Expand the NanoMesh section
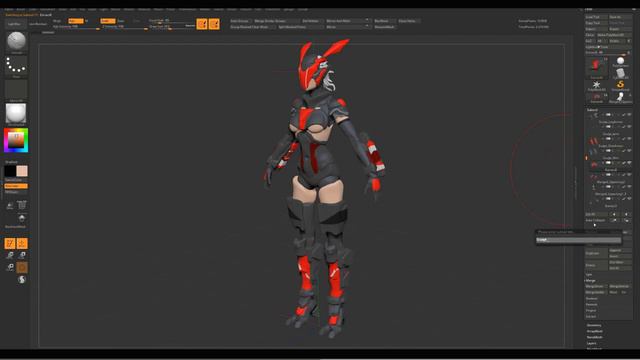Viewport: 640px width, 360px height. point(595,337)
